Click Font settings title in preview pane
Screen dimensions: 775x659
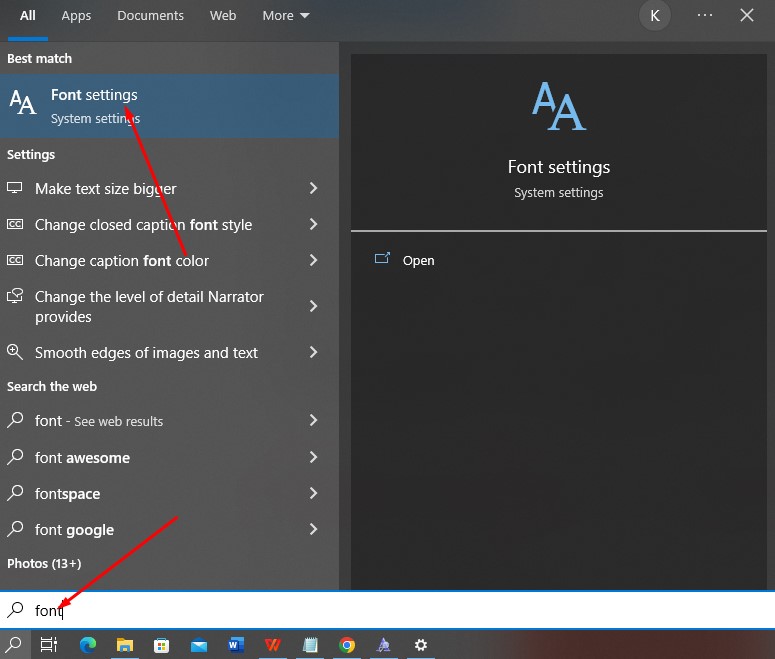pyautogui.click(x=559, y=167)
